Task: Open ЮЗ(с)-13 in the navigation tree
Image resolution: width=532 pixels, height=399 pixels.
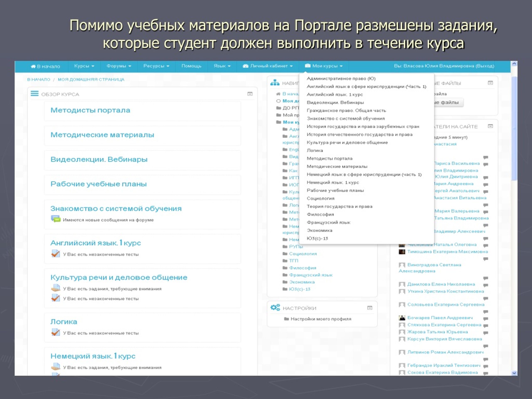Action: pos(300,289)
